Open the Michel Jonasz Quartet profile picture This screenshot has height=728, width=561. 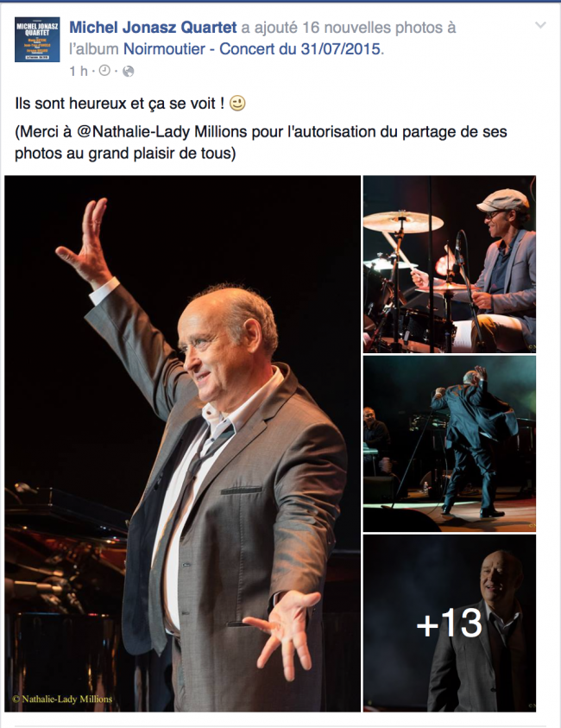coord(37,40)
